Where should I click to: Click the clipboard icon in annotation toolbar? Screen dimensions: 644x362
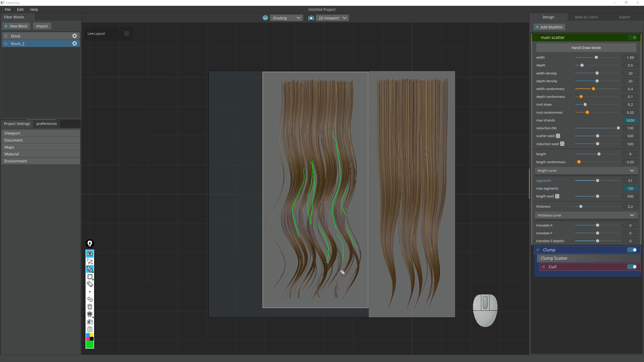(x=90, y=329)
